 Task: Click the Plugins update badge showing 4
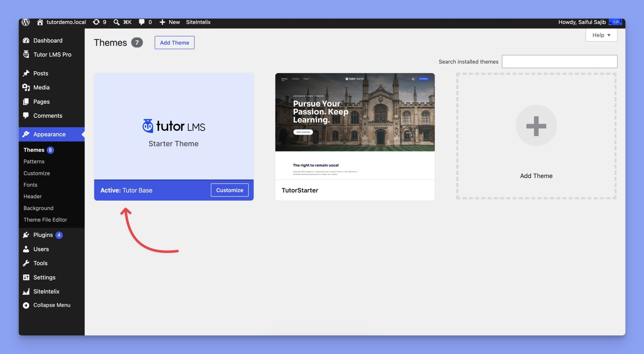pos(59,235)
